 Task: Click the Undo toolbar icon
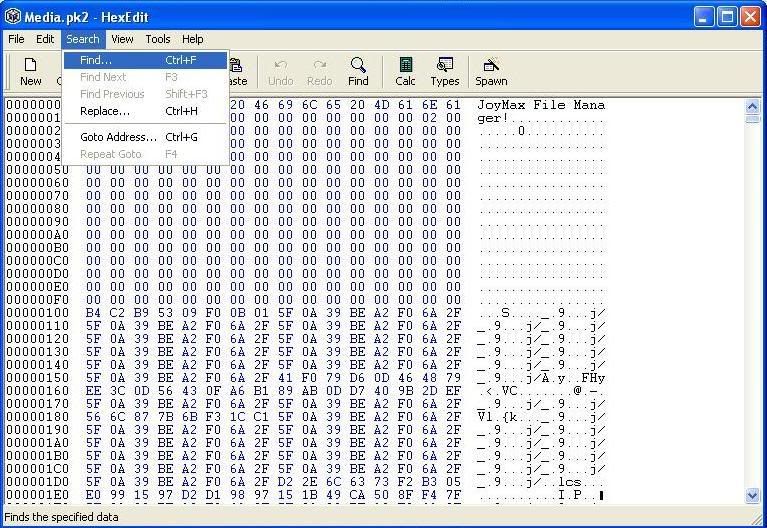(x=281, y=71)
